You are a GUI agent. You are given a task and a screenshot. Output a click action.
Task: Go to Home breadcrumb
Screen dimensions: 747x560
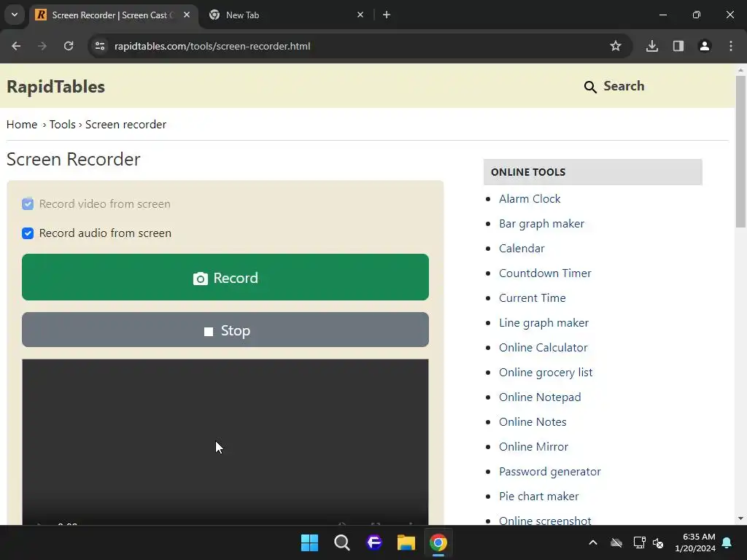[x=22, y=124]
